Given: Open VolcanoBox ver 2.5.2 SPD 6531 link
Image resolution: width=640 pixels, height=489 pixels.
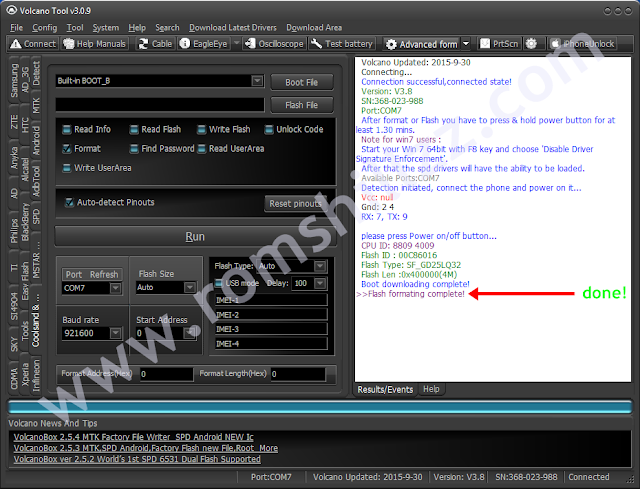Looking at the screenshot, I should click(x=137, y=459).
